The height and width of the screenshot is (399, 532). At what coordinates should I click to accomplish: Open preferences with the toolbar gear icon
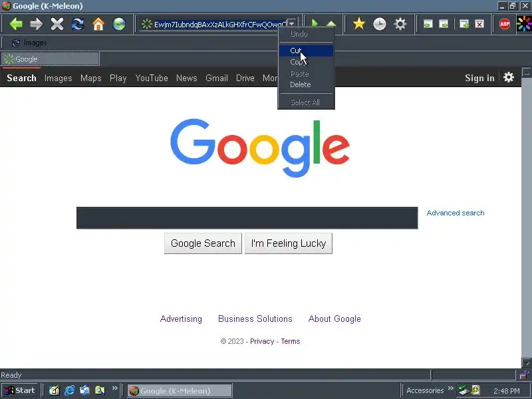coord(400,24)
